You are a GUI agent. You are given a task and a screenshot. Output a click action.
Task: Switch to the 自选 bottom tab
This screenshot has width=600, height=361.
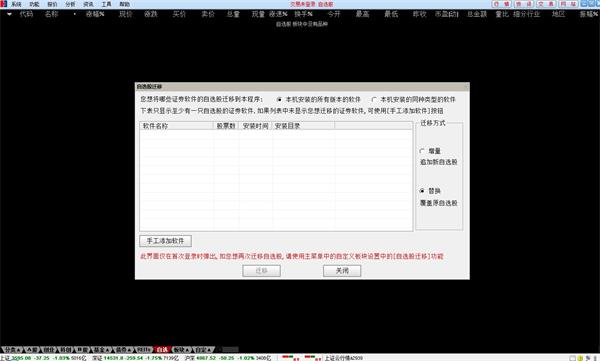point(162,350)
